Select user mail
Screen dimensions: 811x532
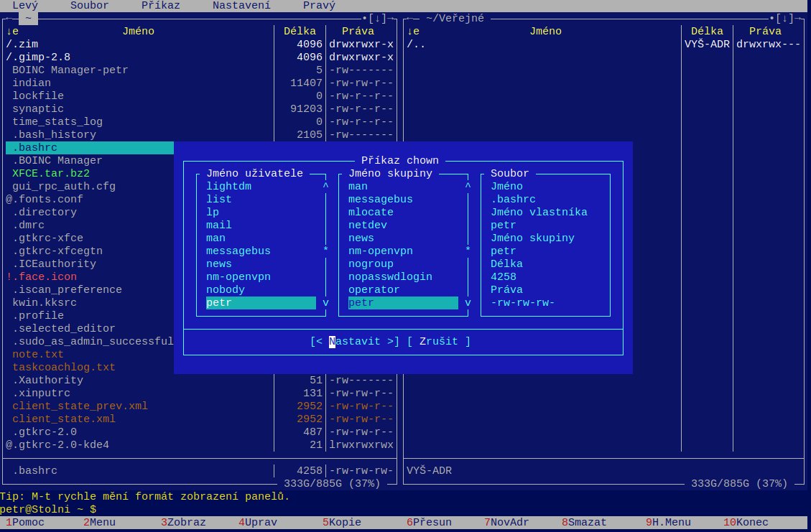(219, 225)
